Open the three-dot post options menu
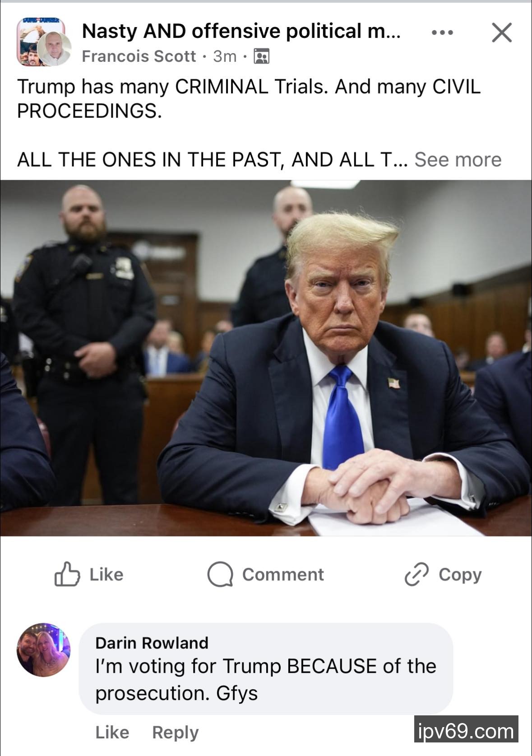Viewport: 532px width, 756px height. pos(442,33)
